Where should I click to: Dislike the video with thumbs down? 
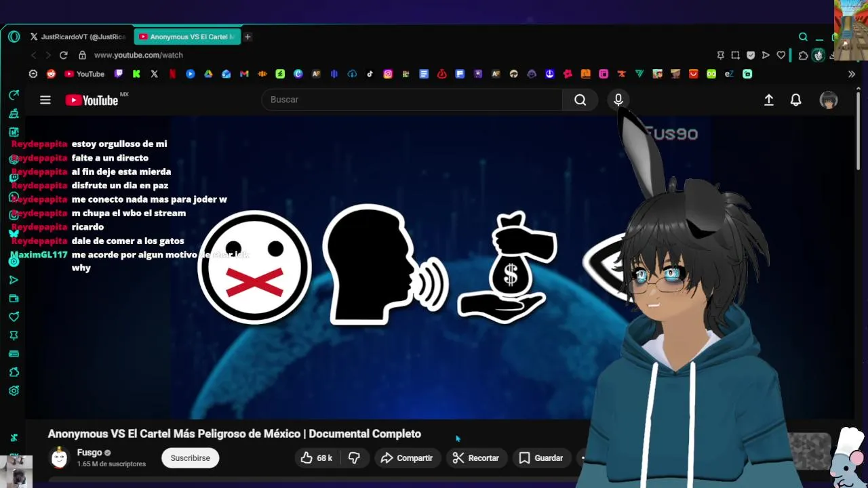click(x=354, y=458)
